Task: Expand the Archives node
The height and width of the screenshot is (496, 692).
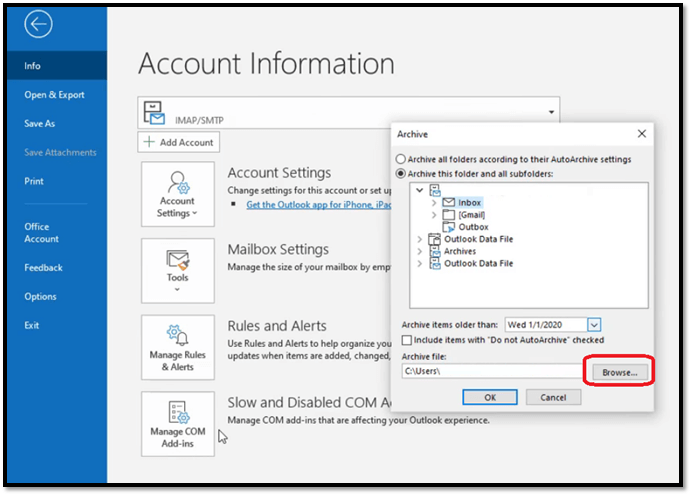Action: click(420, 251)
